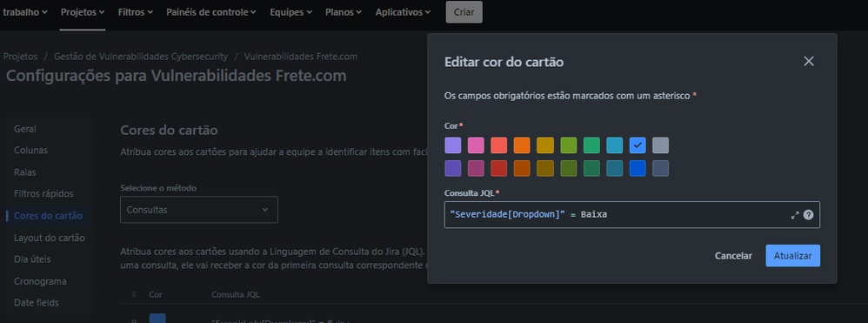Pick the bright orange color swatch

coord(522,145)
